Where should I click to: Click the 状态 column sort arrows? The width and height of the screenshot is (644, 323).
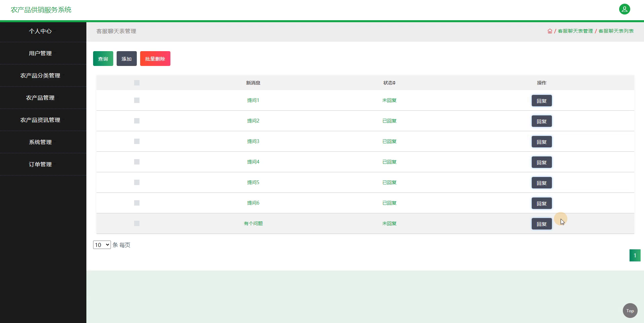394,83
